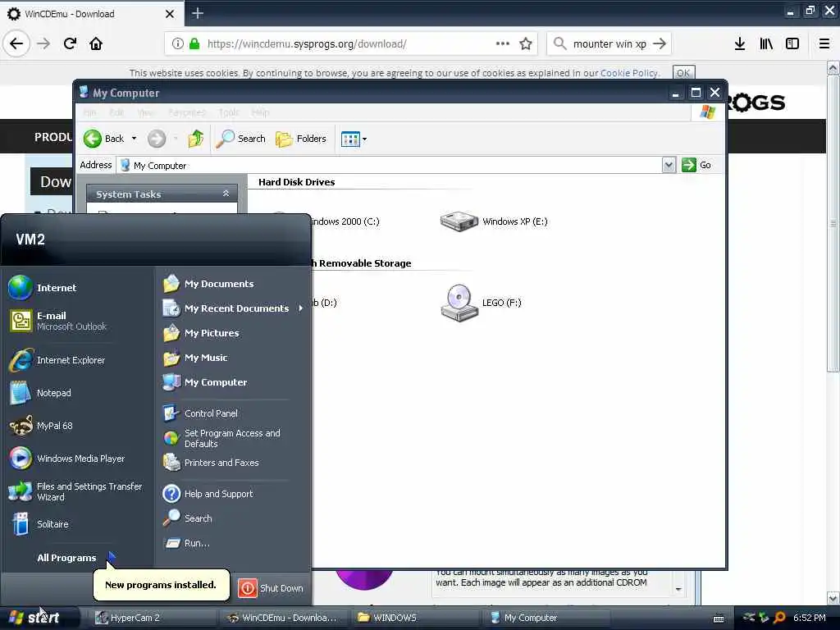Show site security info icon
840x630 pixels.
(177, 43)
